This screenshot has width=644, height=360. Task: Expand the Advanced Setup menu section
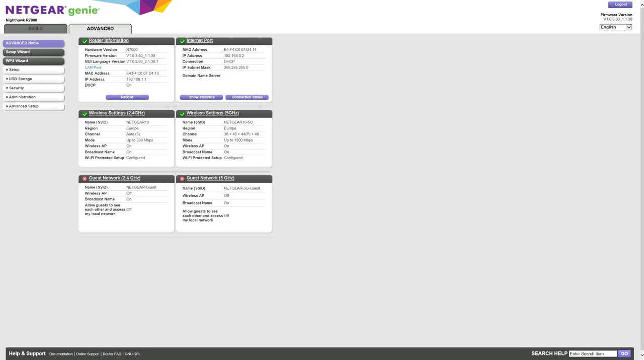click(34, 106)
